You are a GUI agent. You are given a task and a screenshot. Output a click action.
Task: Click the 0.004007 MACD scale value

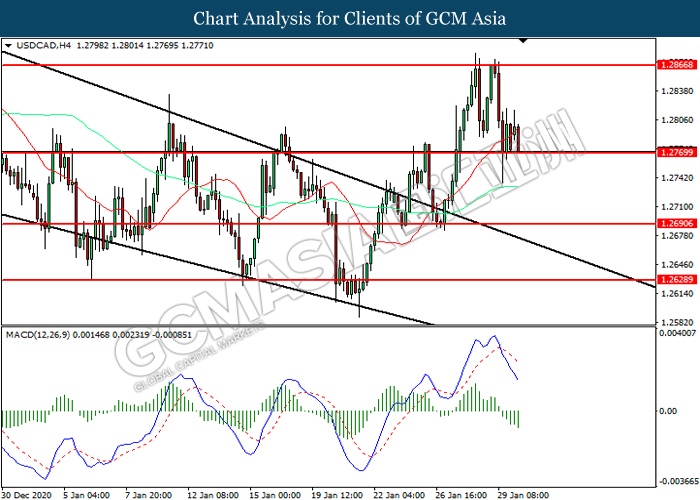676,334
